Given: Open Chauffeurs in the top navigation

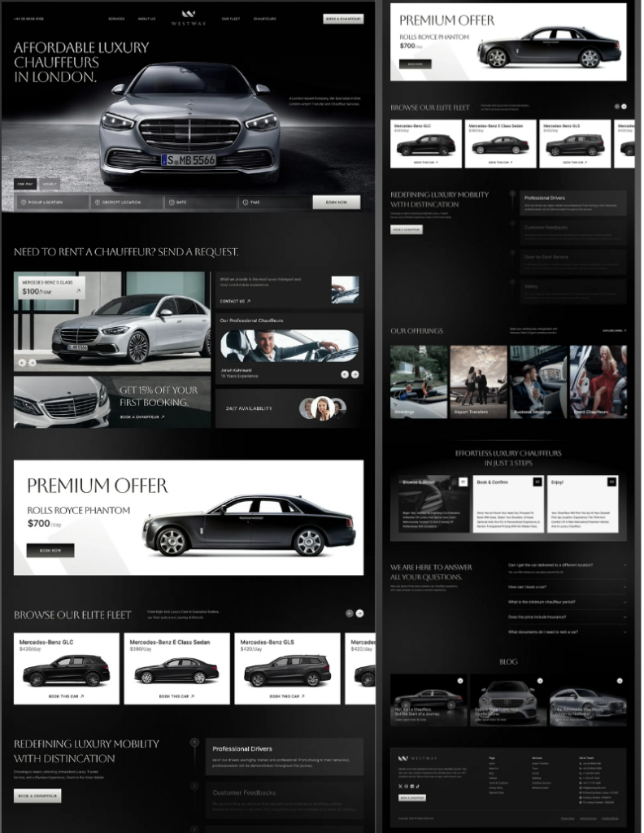Looking at the screenshot, I should tap(264, 19).
